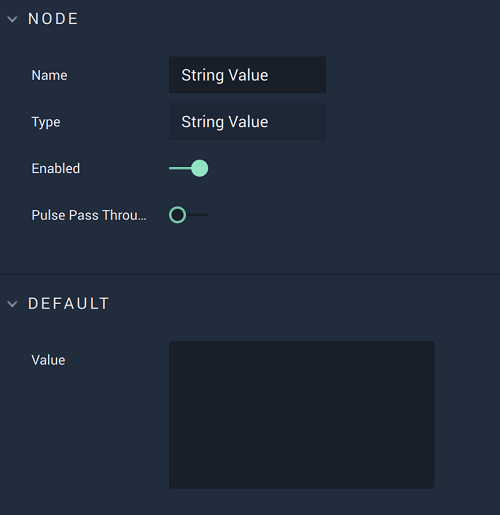This screenshot has height=515, width=500.
Task: Click the Value label
Action: (x=48, y=360)
